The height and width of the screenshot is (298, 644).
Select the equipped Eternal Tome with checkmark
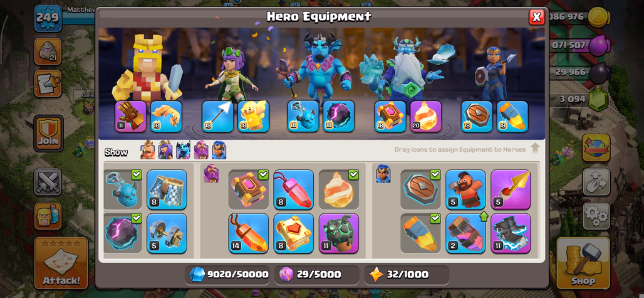pyautogui.click(x=248, y=189)
